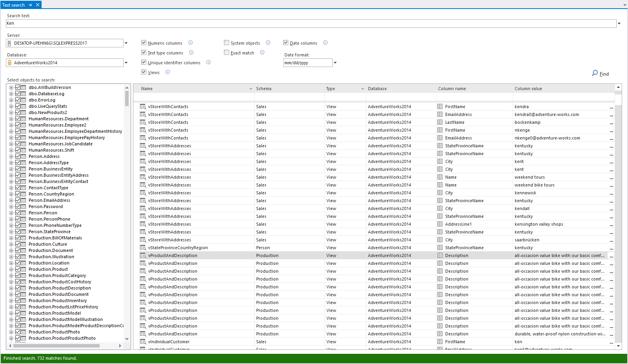The image size is (628, 364).
Task: Toggle the Views checkbox
Action: click(x=144, y=72)
